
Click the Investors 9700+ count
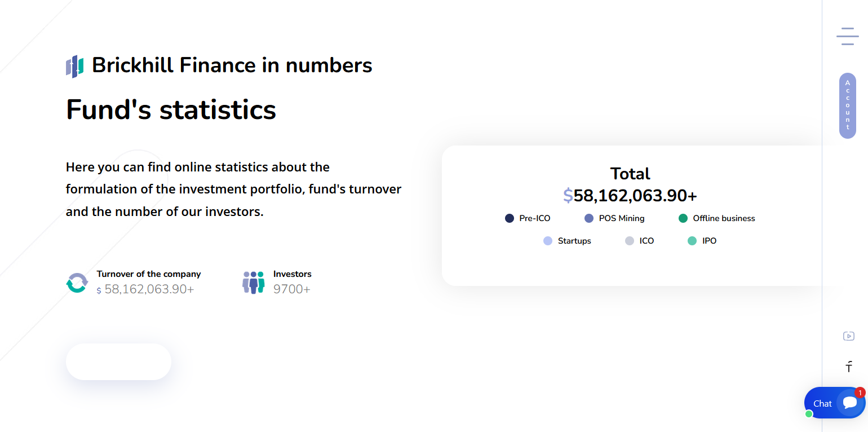292,289
